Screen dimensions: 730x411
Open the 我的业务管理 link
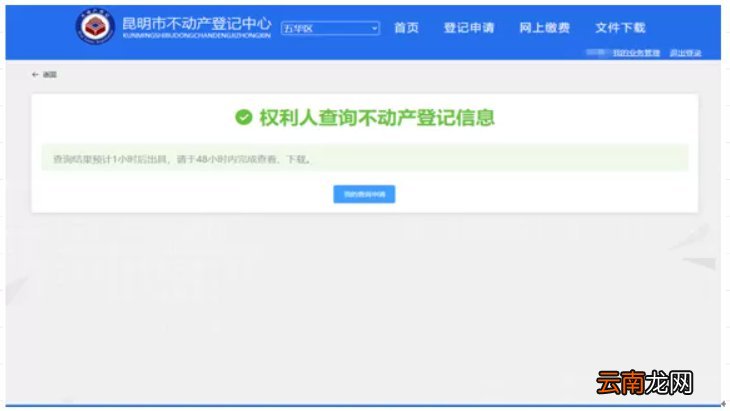636,53
